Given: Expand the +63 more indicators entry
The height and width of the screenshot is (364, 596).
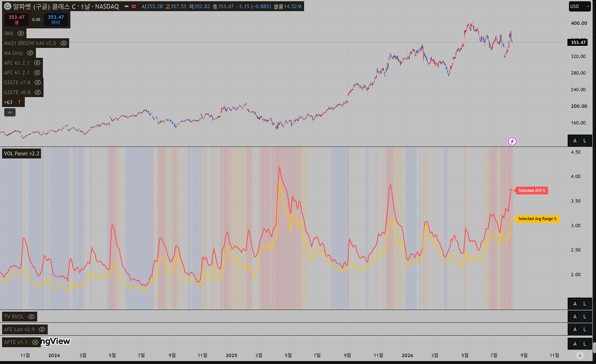Looking at the screenshot, I should (x=8, y=102).
